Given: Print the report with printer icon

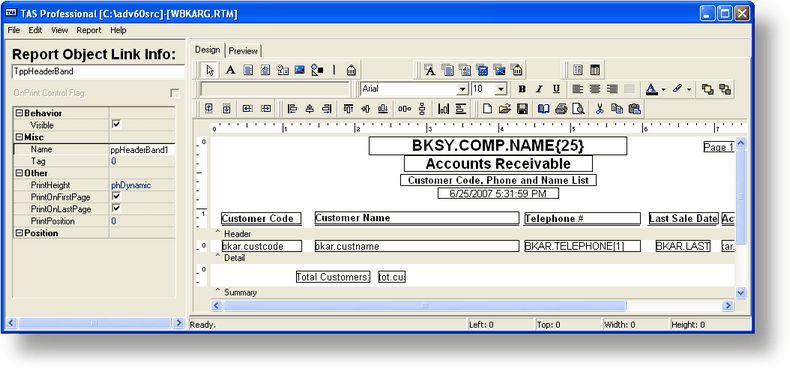Looking at the screenshot, I should pos(561,108).
